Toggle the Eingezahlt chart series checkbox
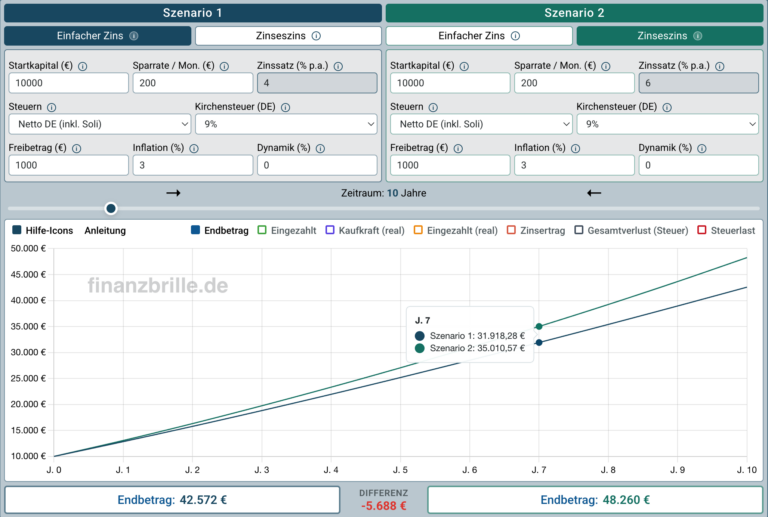768x517 pixels. (262, 230)
